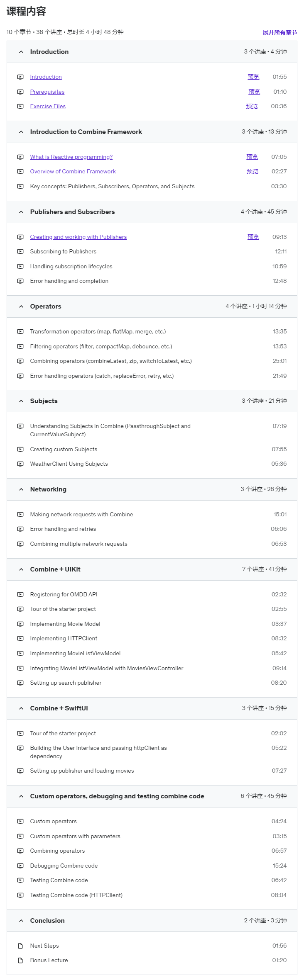This screenshot has height=980, width=304.
Task: Click video icon next to Exercise Files
Action: click(20, 107)
